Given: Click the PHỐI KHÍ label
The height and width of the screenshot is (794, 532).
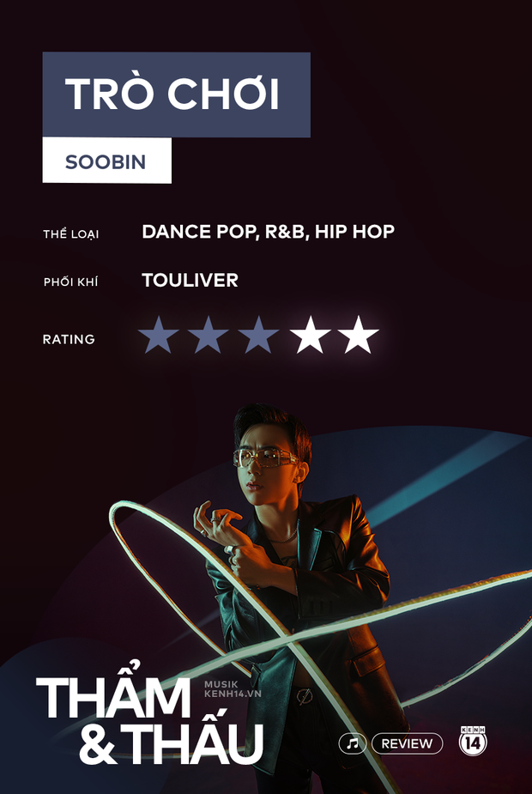Looking at the screenshot, I should click(71, 282).
